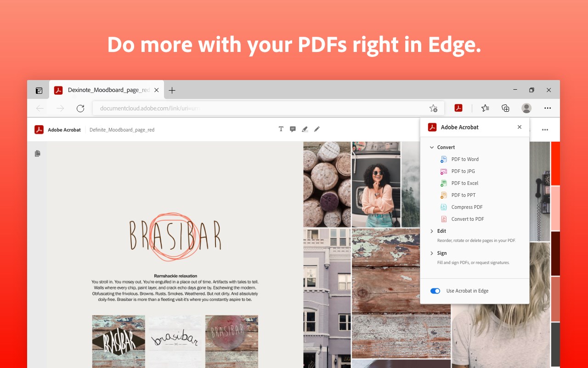Open Edge Settings and more menu

pyautogui.click(x=548, y=108)
